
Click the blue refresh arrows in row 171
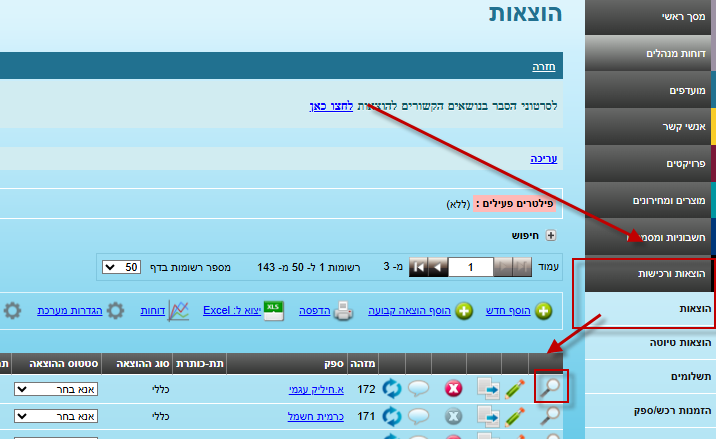(x=391, y=414)
